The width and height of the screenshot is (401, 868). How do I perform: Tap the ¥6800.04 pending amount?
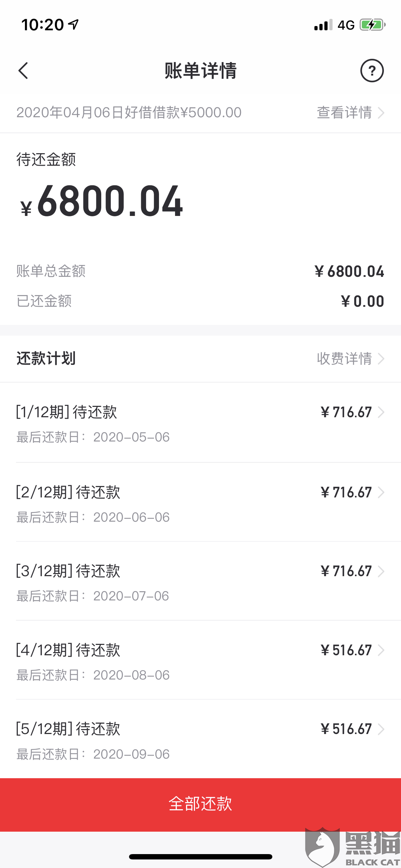102,201
